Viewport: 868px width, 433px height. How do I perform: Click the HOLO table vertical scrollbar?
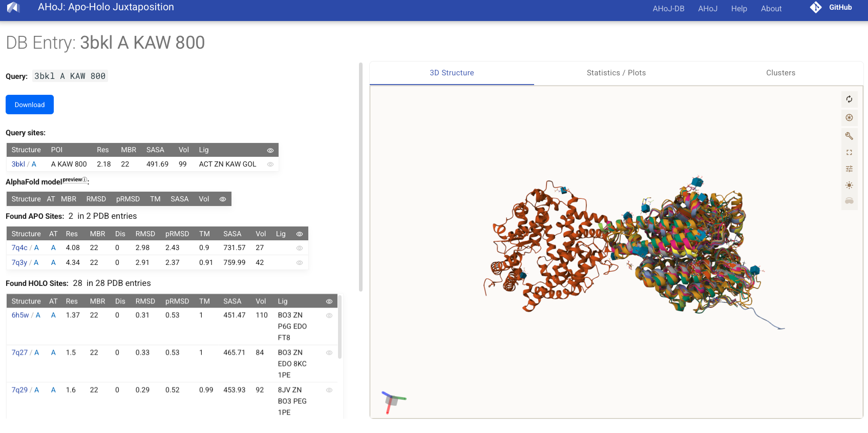(x=340, y=328)
